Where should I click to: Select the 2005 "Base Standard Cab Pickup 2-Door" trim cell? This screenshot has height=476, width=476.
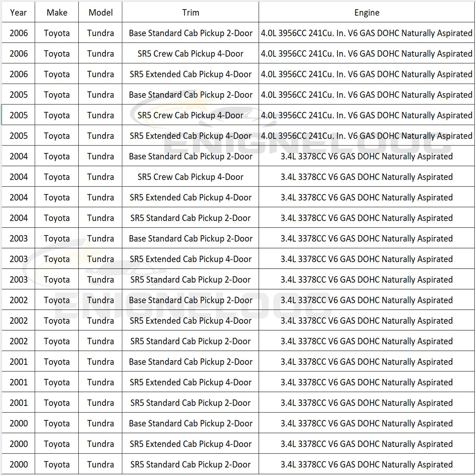[191, 94]
